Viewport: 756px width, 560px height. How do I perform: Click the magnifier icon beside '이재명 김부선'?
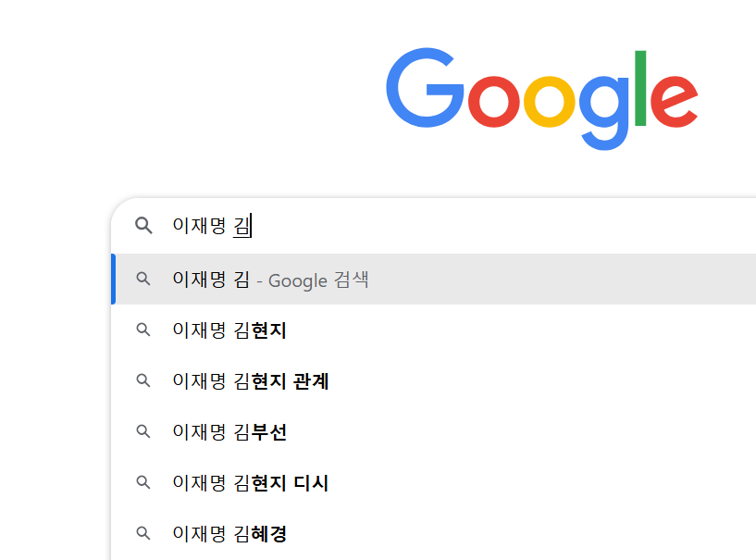(x=143, y=431)
